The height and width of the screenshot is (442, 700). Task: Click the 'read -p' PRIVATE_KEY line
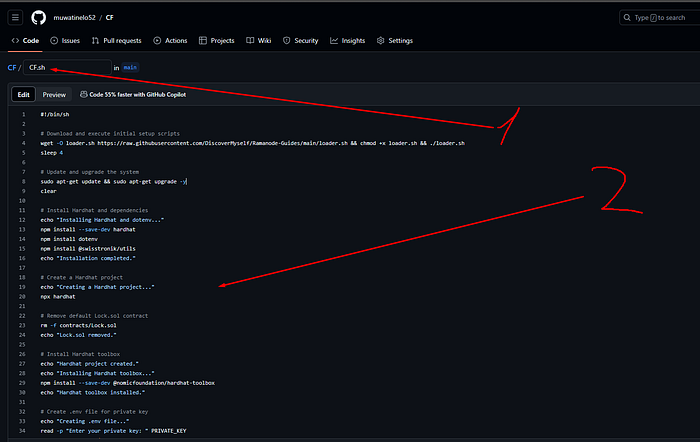[113, 431]
